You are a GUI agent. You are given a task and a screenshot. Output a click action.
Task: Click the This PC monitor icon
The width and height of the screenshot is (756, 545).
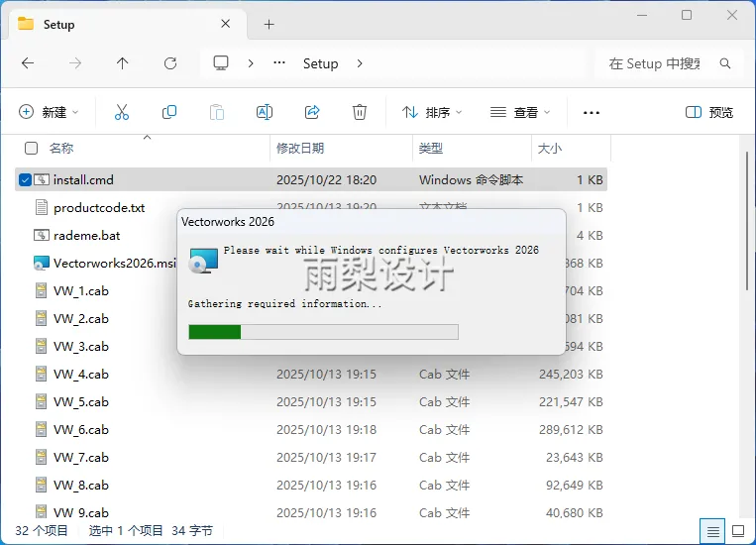pyautogui.click(x=221, y=63)
